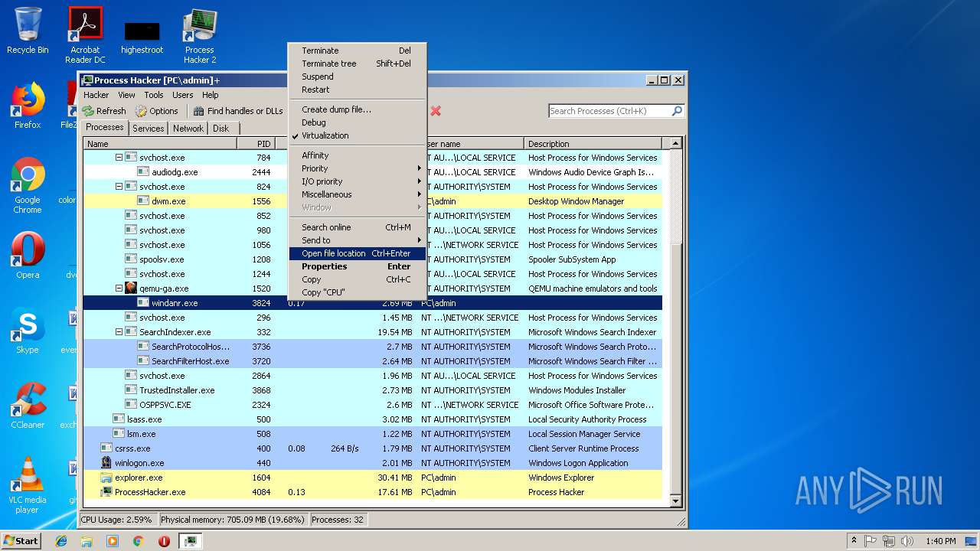The width and height of the screenshot is (980, 551).
Task: Click the red X toolbar icon
Action: 436,111
